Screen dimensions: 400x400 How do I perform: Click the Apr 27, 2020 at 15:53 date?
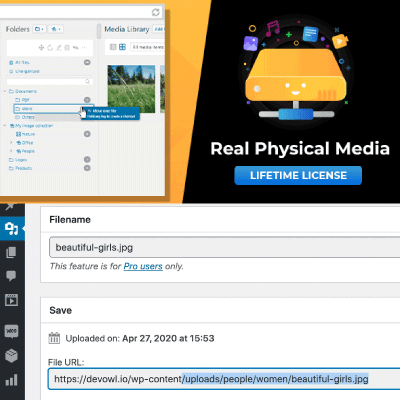coord(168,338)
